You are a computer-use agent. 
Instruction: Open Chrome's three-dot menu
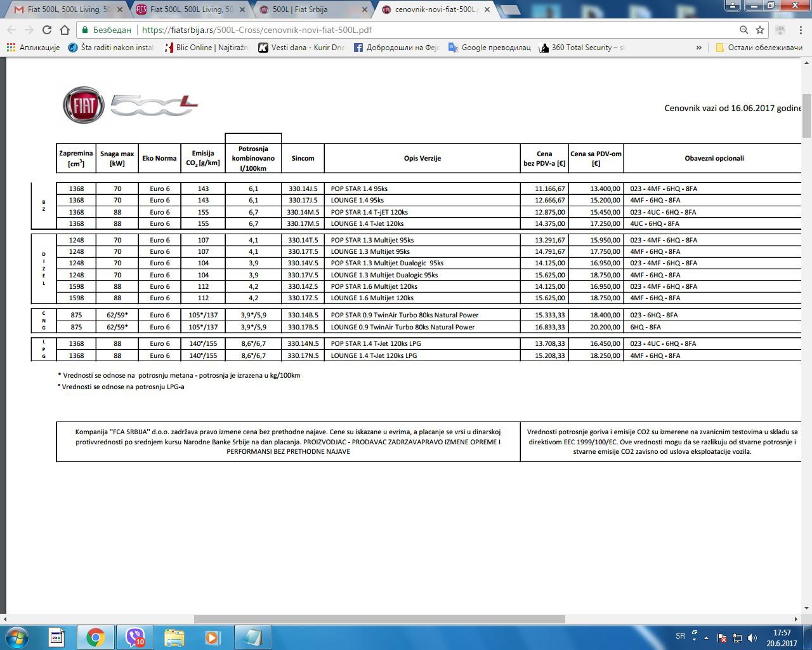(801, 30)
